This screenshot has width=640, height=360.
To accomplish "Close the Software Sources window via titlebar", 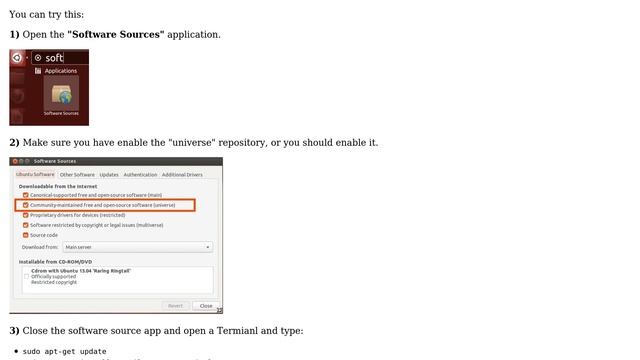I will 15,161.
